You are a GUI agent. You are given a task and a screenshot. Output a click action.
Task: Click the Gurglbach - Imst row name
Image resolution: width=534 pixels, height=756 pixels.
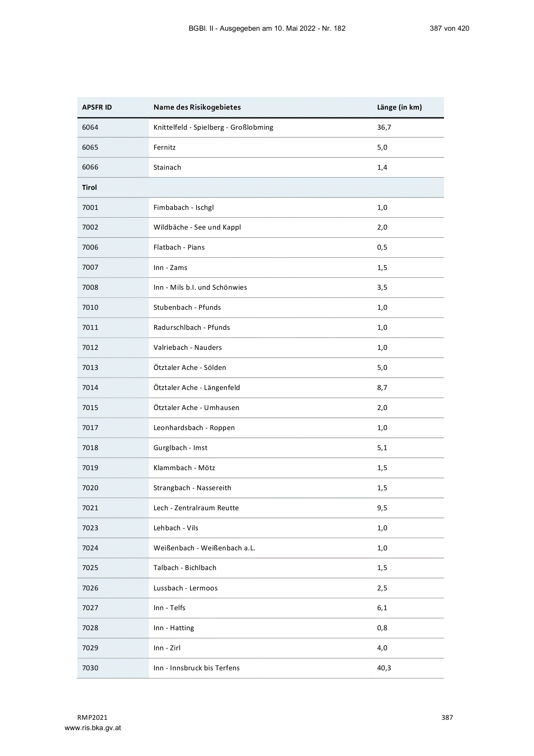tap(180, 448)
